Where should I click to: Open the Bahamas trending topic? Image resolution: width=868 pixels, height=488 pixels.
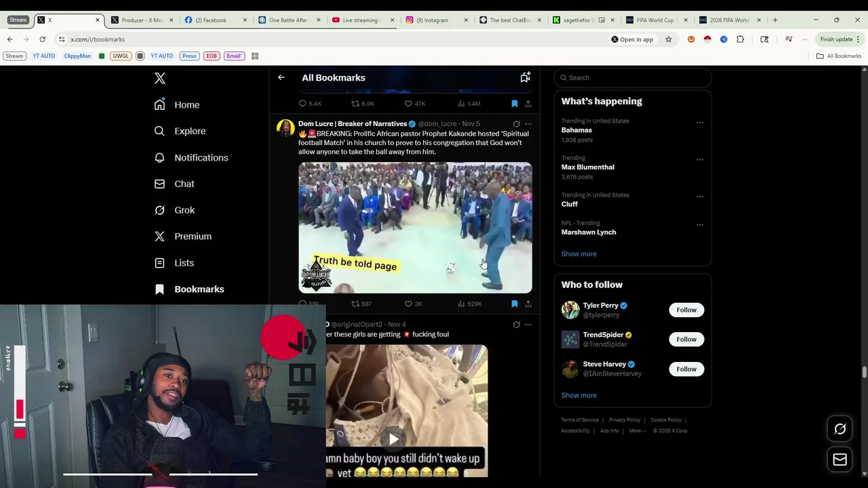[x=576, y=130]
